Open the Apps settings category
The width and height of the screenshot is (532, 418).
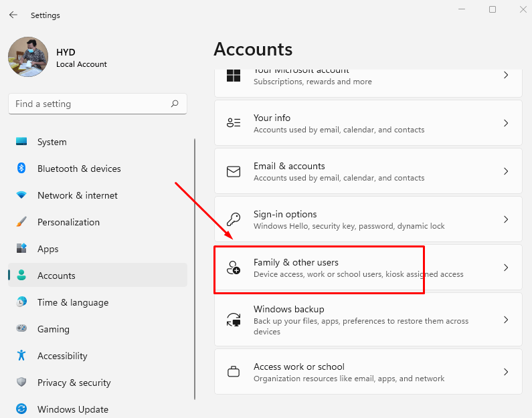pos(48,249)
